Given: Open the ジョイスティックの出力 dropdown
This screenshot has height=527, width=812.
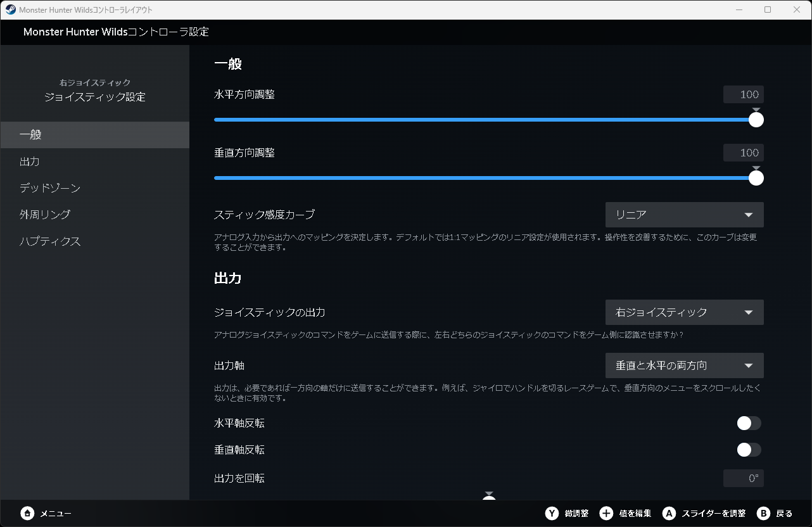Looking at the screenshot, I should (x=684, y=312).
